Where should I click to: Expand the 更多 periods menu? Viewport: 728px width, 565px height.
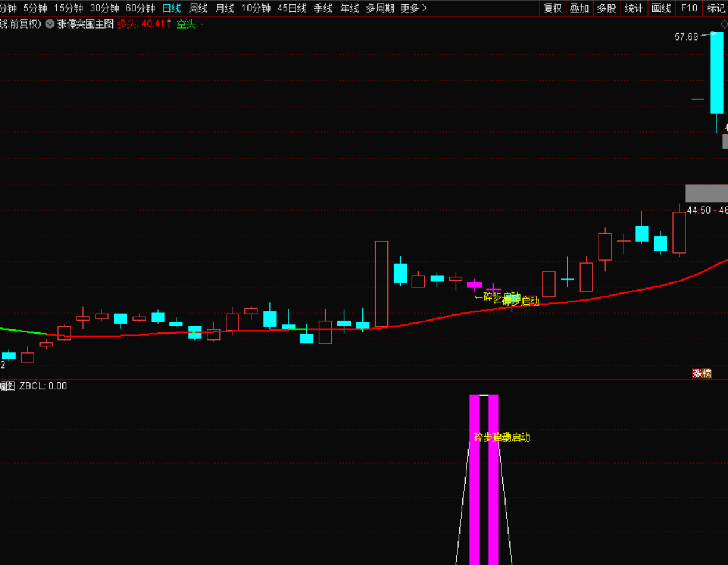(413, 8)
